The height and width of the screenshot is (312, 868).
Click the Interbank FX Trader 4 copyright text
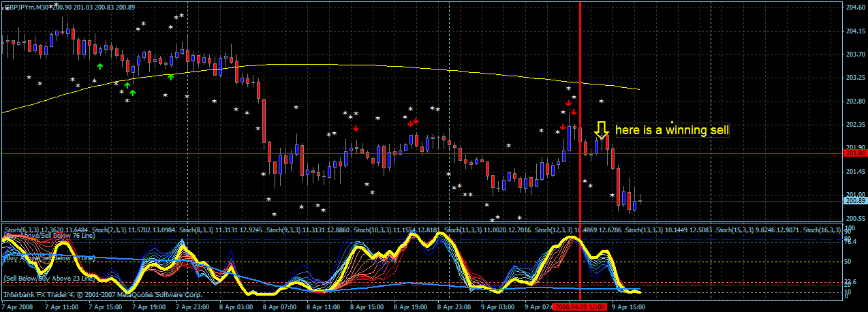(x=102, y=294)
